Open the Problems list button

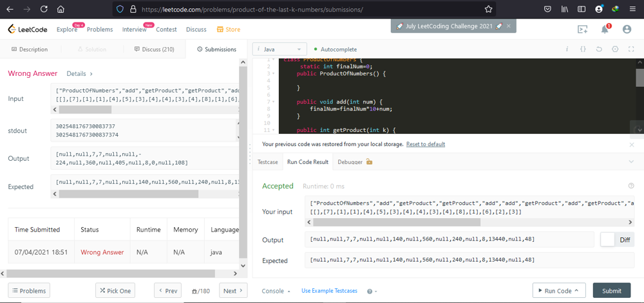pyautogui.click(x=29, y=291)
